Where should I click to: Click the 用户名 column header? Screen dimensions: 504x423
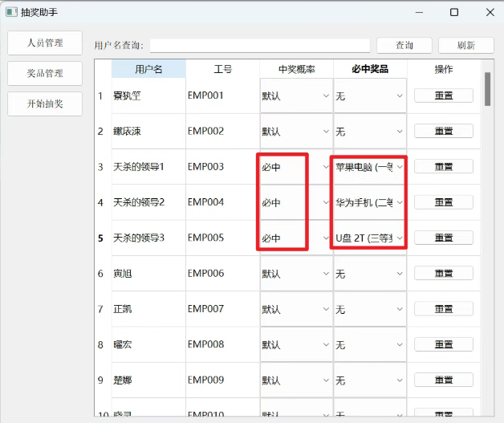click(x=148, y=69)
